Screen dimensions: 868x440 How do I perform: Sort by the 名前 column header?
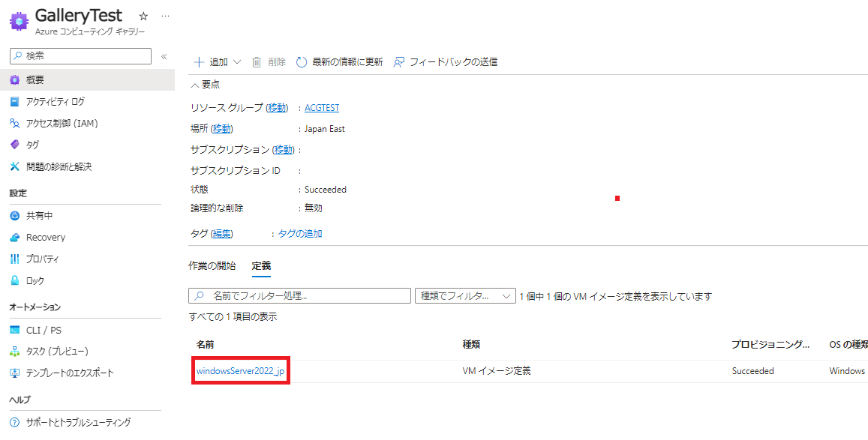(205, 344)
